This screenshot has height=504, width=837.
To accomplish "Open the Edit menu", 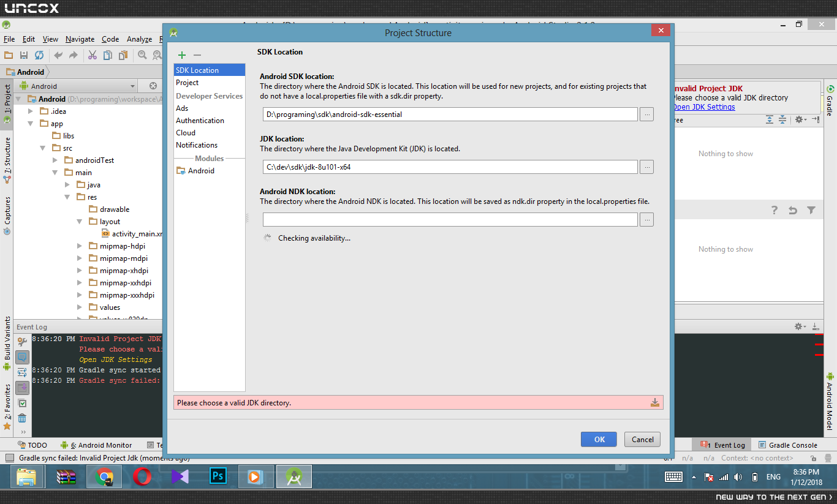I will coord(29,39).
